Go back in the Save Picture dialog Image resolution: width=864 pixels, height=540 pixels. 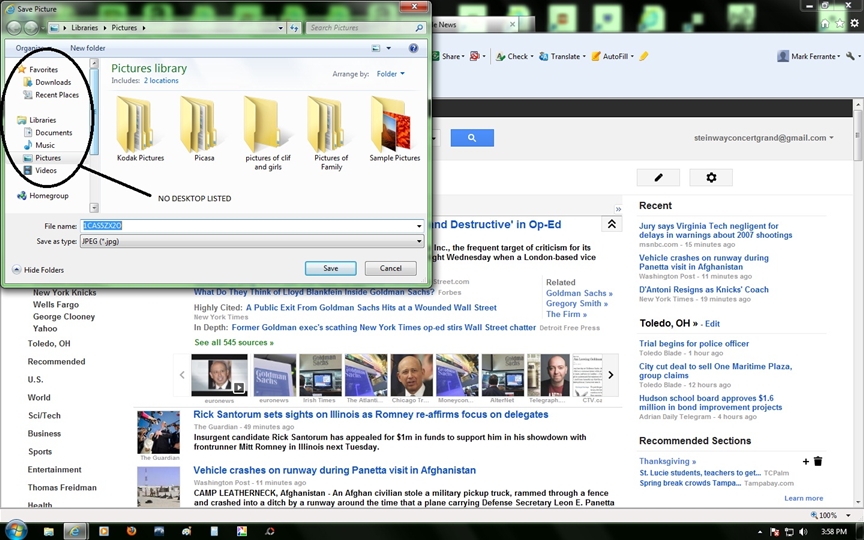pos(14,28)
